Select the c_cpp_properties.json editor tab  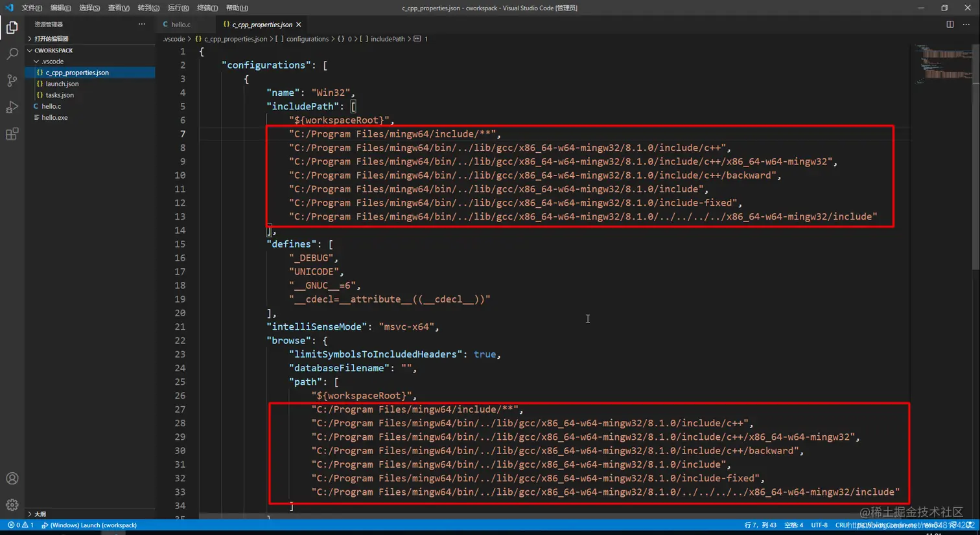pos(262,25)
